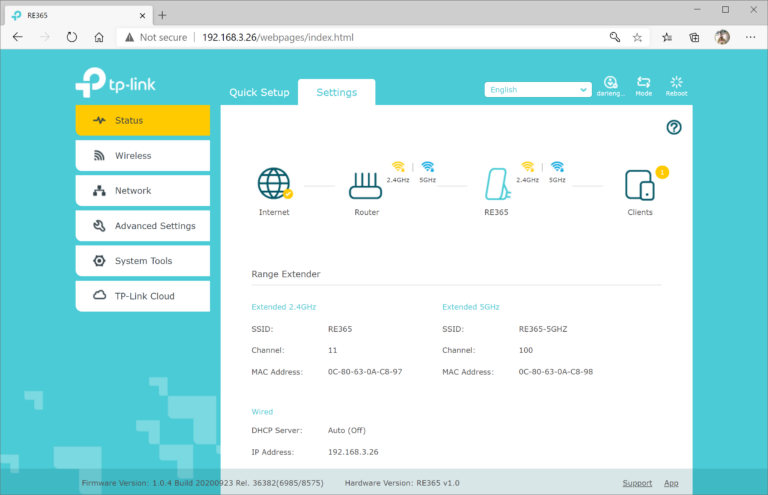Select the Settings tab

(336, 93)
